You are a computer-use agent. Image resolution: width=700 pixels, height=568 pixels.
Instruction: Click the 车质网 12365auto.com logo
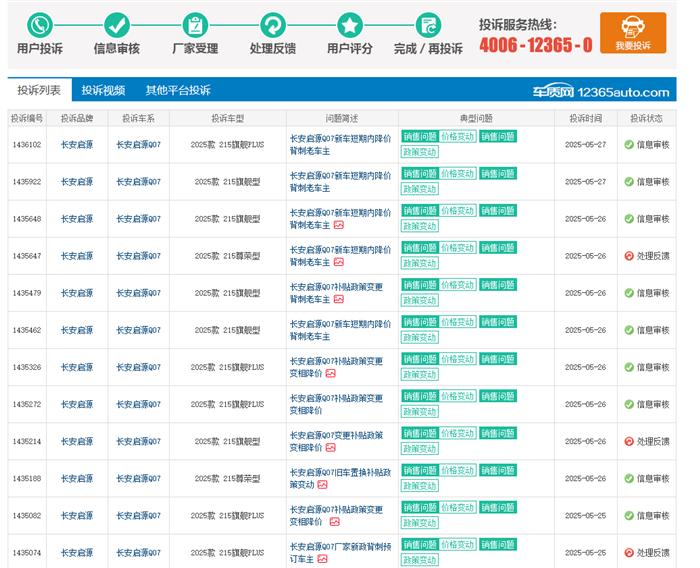click(600, 92)
